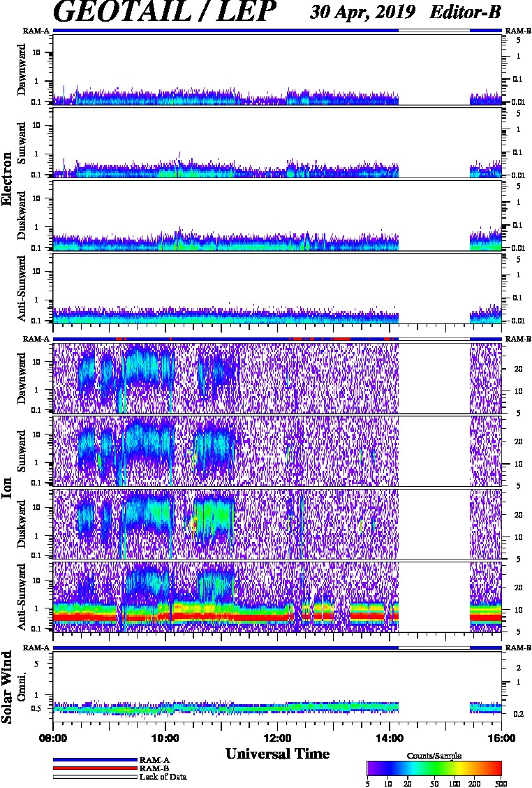Click the Electron Sunward panel label

[x=22, y=143]
